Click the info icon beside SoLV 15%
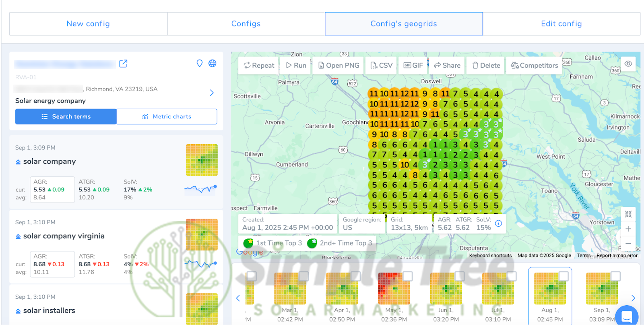This screenshot has height=325, width=644. point(498,223)
